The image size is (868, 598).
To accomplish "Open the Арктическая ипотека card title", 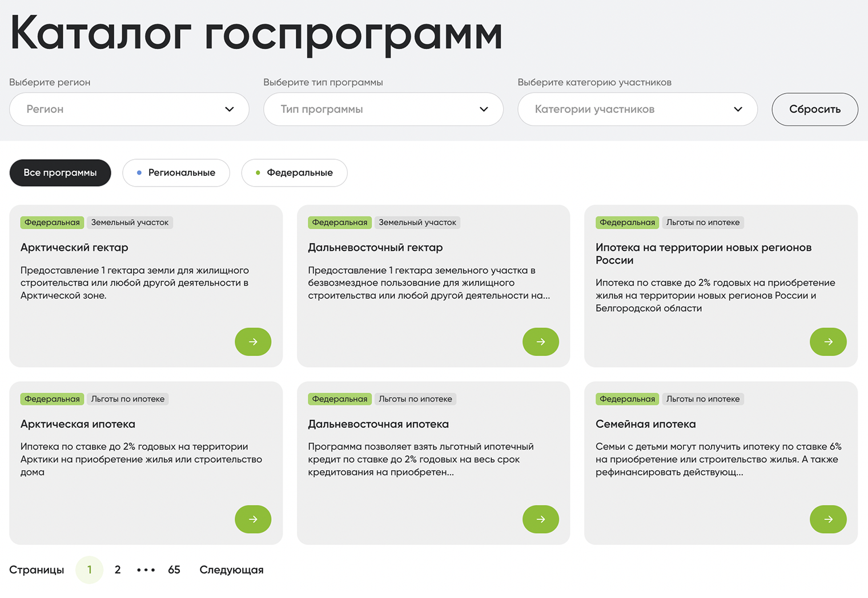I will 78,424.
